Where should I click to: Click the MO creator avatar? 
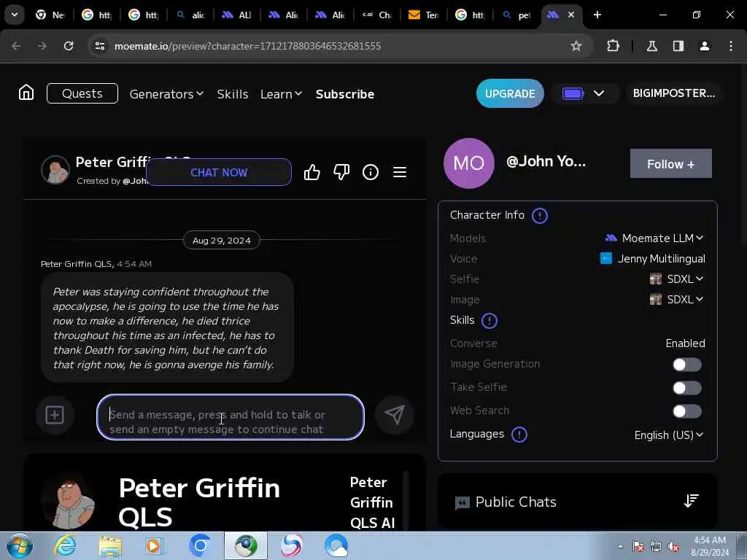469,163
